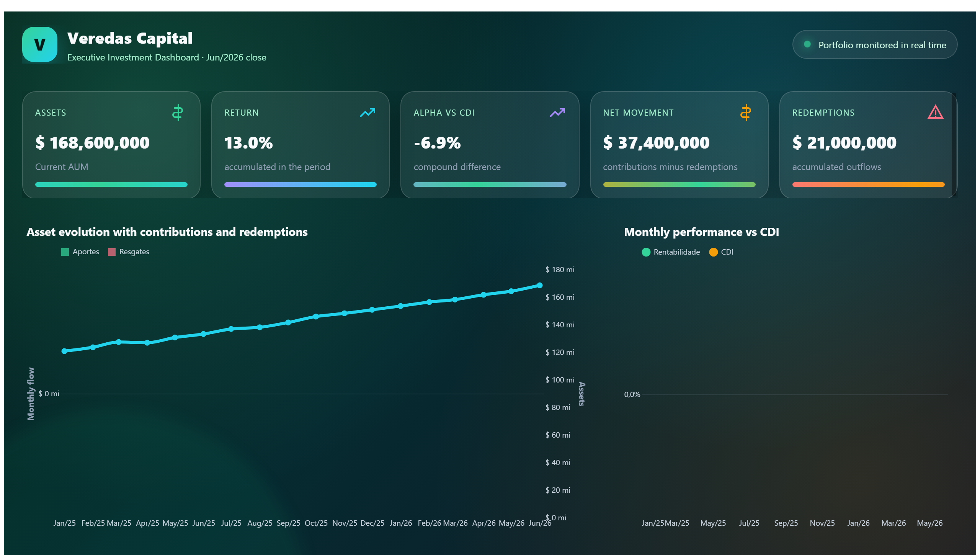This screenshot has width=980, height=559.
Task: Click the $ 21,000,000 redemptions value
Action: click(x=844, y=143)
